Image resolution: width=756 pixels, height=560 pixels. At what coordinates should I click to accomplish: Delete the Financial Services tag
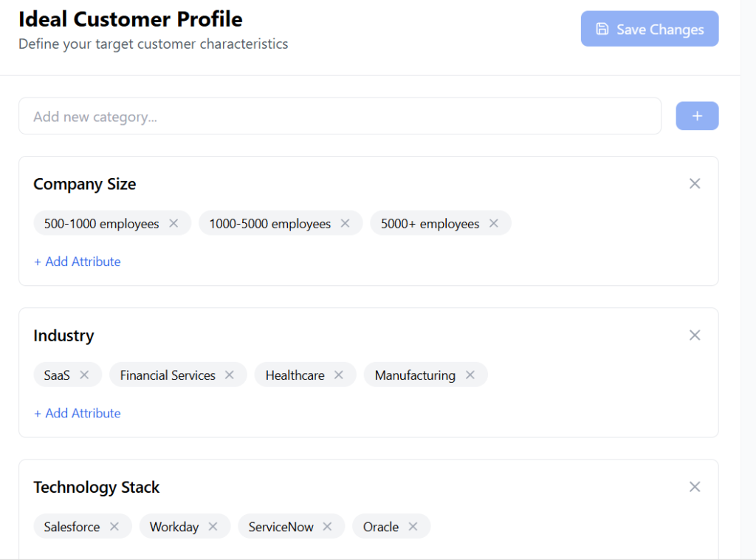(230, 375)
